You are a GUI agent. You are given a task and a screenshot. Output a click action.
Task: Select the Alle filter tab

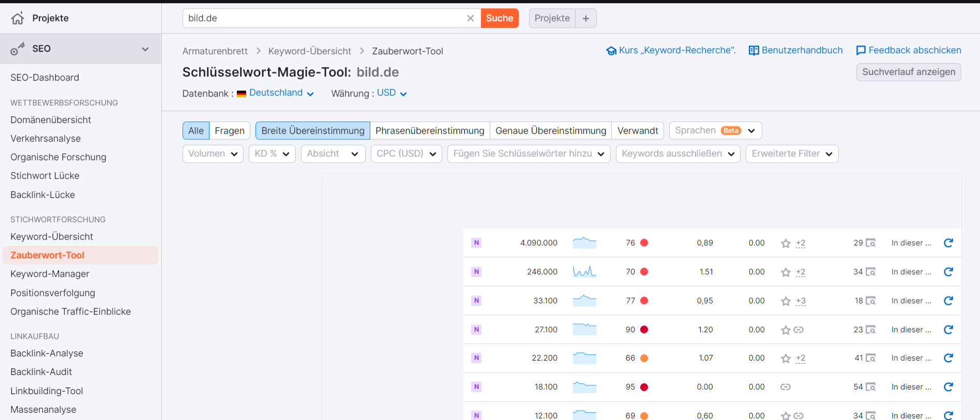point(196,131)
